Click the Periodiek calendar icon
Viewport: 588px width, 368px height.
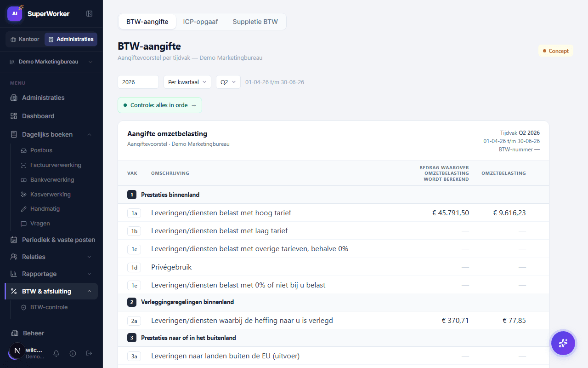click(14, 240)
